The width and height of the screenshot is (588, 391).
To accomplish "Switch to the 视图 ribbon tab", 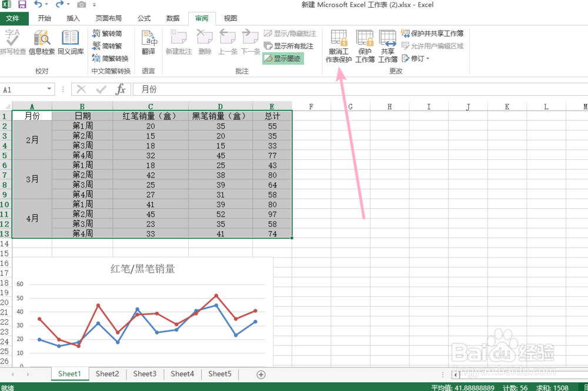I will [230, 18].
